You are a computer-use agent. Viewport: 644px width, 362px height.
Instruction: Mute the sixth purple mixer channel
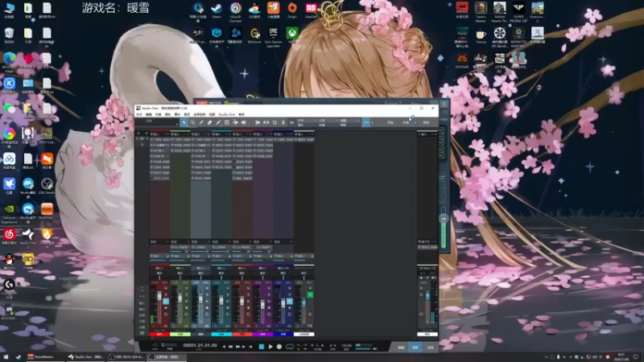coord(269,288)
